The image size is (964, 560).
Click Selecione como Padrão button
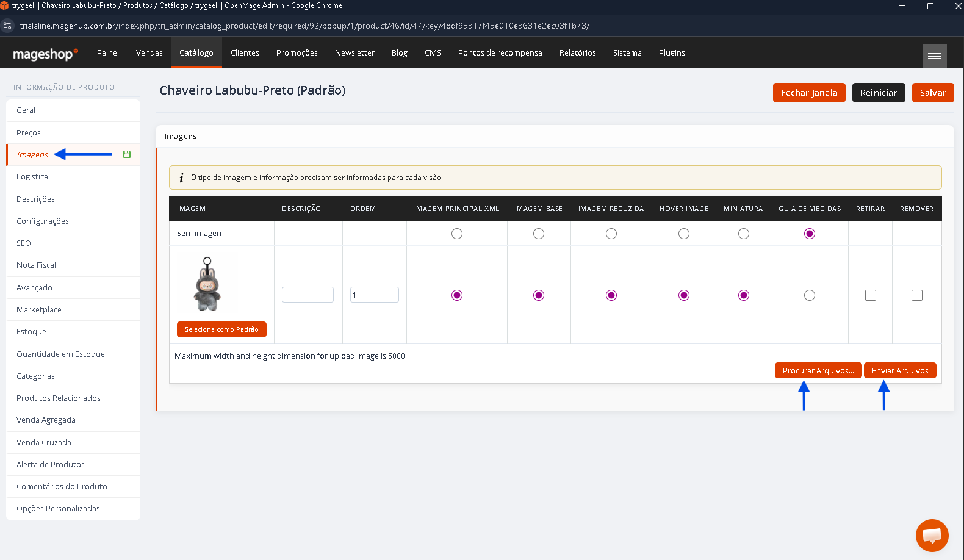221,329
